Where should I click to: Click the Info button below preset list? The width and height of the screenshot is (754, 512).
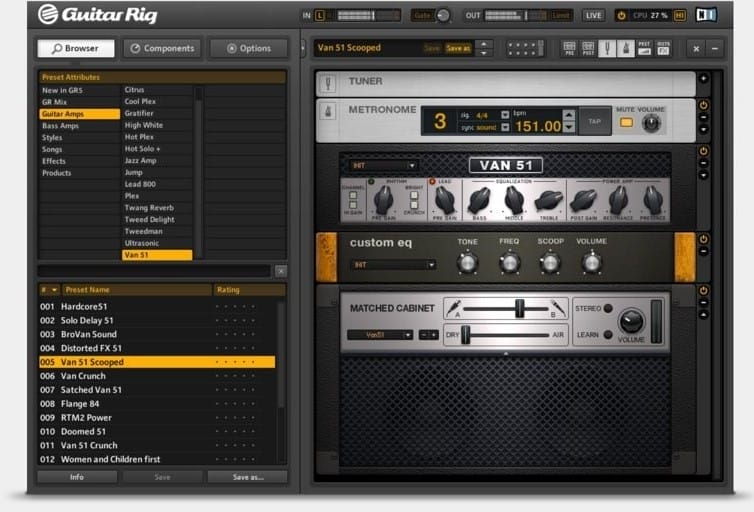pos(77,477)
